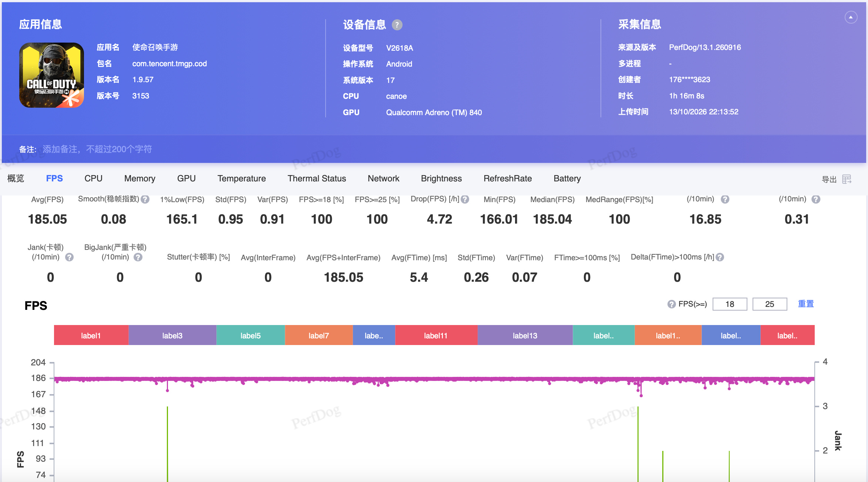This screenshot has height=482, width=868.
Task: Open the Thermal Status tab
Action: 317,178
